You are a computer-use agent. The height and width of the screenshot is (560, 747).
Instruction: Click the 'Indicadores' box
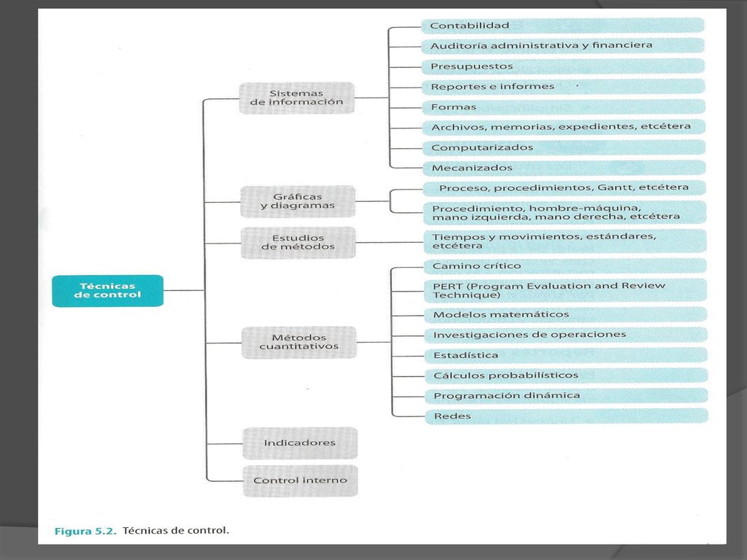(300, 443)
